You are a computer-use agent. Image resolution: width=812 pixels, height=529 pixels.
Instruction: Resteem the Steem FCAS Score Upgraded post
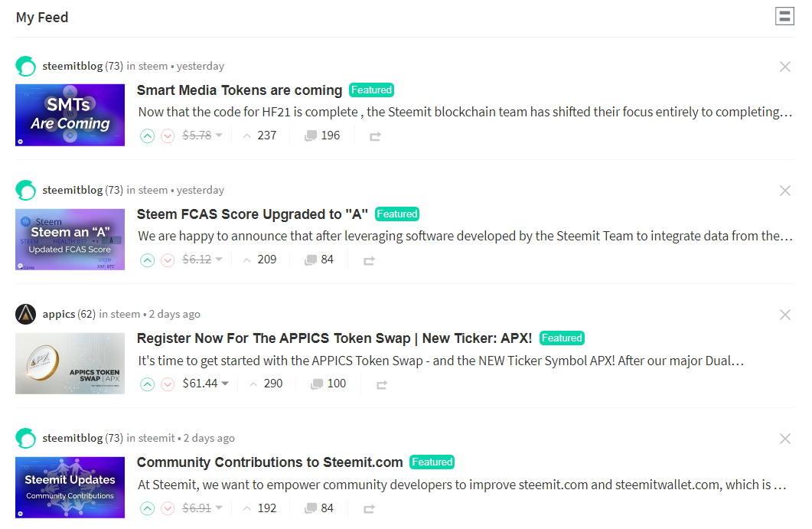pos(369,260)
